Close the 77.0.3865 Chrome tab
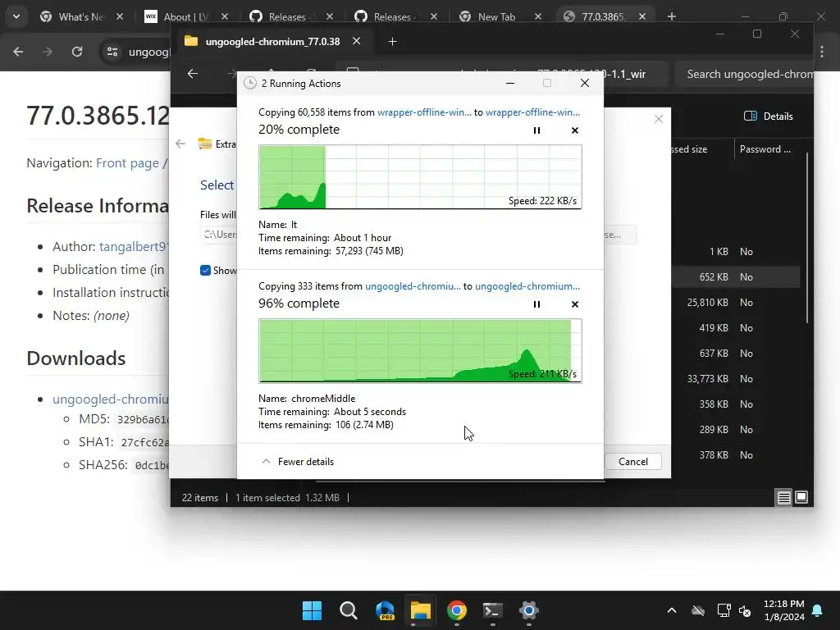The image size is (840, 630). coord(641,16)
